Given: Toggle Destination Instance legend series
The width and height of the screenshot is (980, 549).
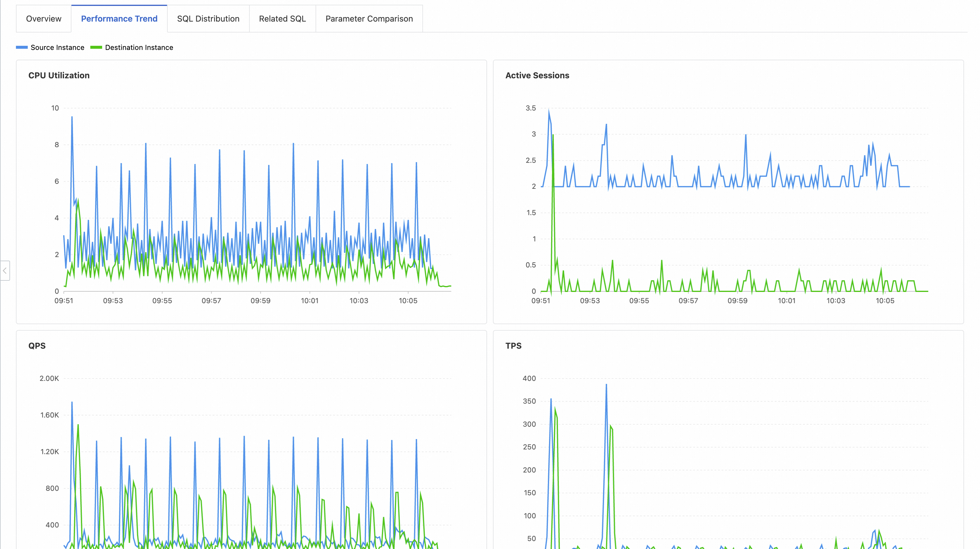Looking at the screenshot, I should pyautogui.click(x=139, y=48).
